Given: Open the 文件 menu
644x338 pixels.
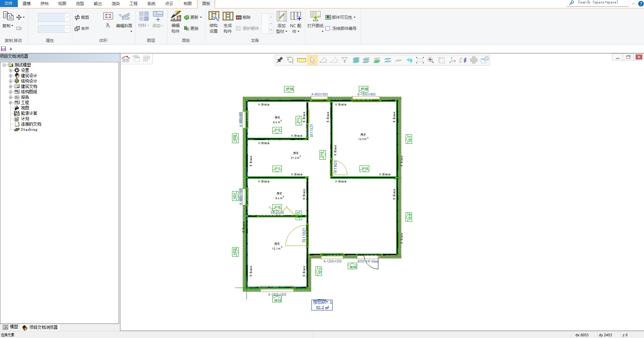Looking at the screenshot, I should 8,3.
